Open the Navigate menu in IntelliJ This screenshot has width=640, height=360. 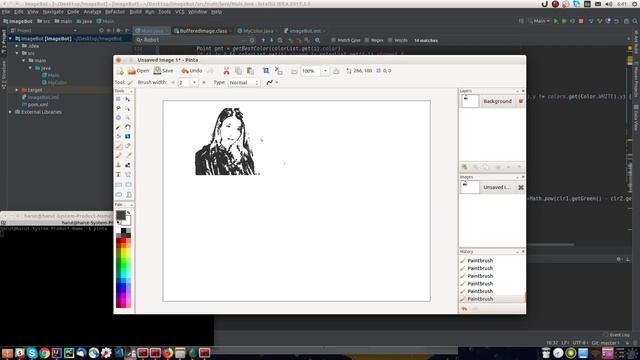click(53, 12)
